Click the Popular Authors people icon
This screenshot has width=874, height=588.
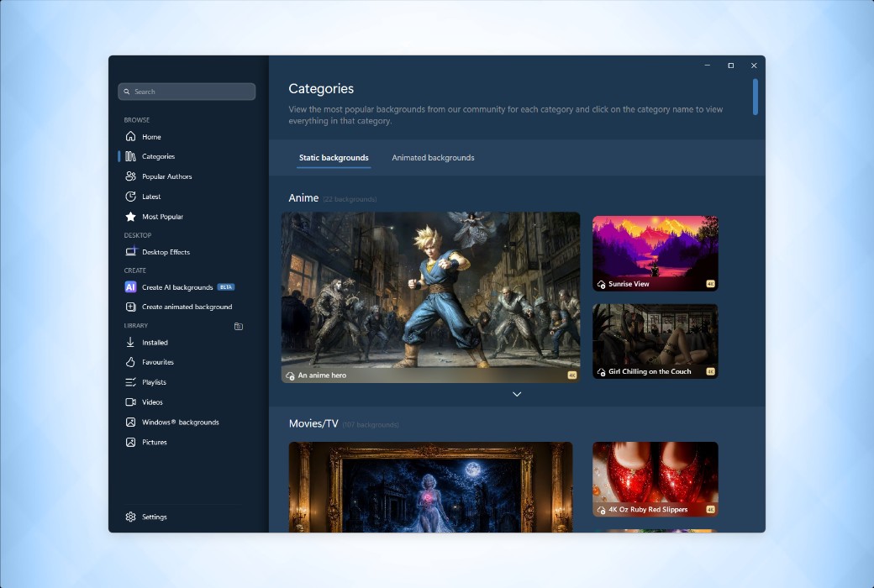pos(130,176)
